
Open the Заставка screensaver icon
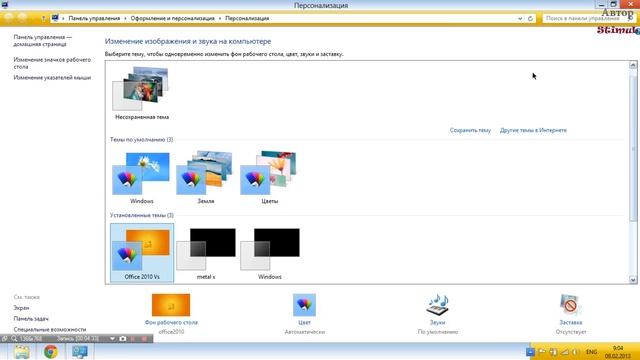pos(571,305)
